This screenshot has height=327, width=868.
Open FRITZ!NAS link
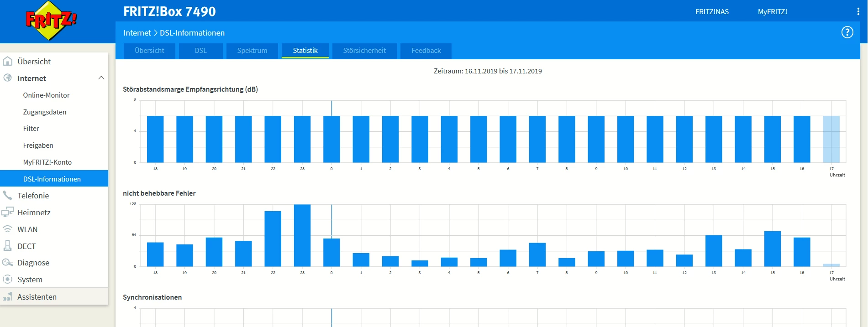pos(712,12)
